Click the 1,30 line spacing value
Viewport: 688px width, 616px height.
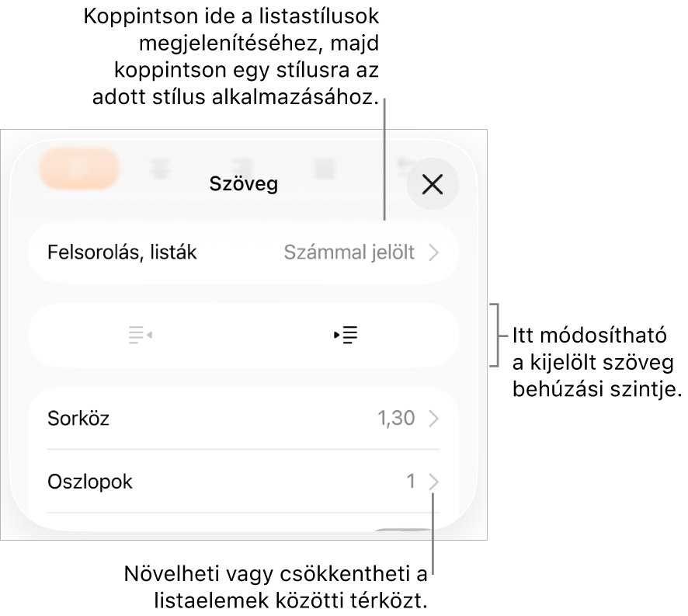tap(396, 419)
